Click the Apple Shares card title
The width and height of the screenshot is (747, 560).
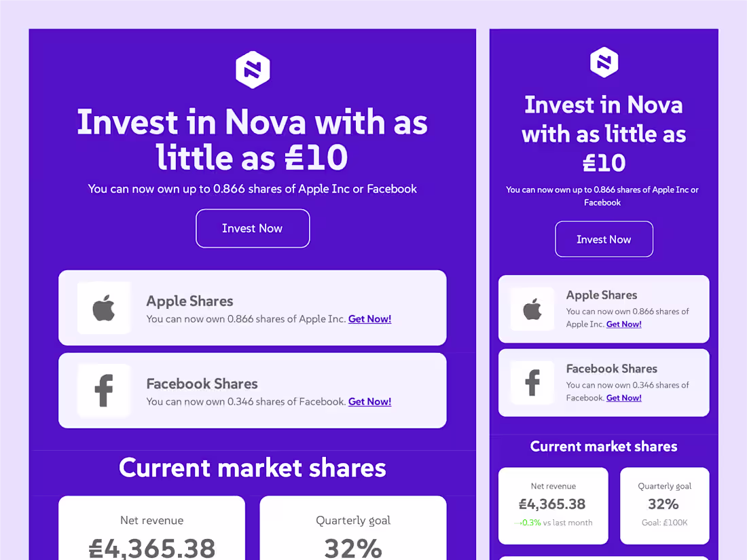tap(189, 301)
